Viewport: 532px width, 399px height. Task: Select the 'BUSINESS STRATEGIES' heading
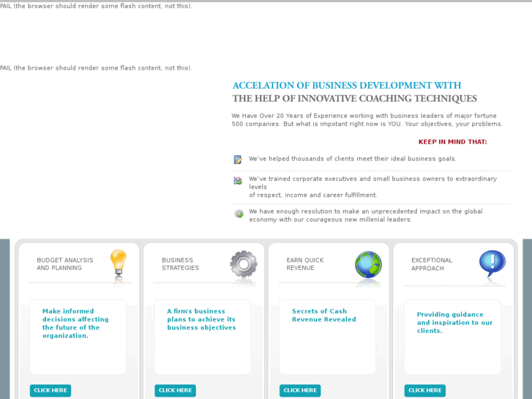180,264
